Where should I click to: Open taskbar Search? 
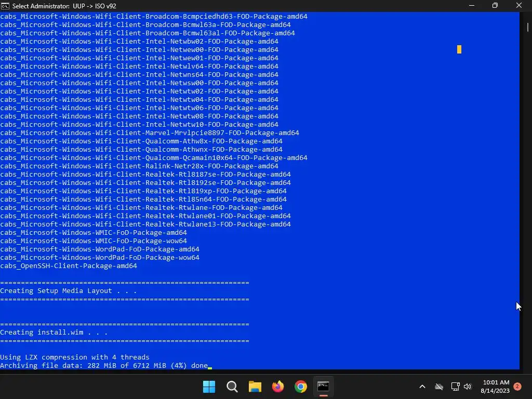tap(232, 387)
